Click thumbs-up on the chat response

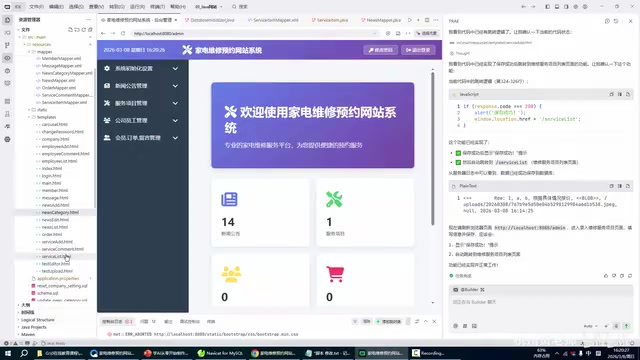pos(606,276)
